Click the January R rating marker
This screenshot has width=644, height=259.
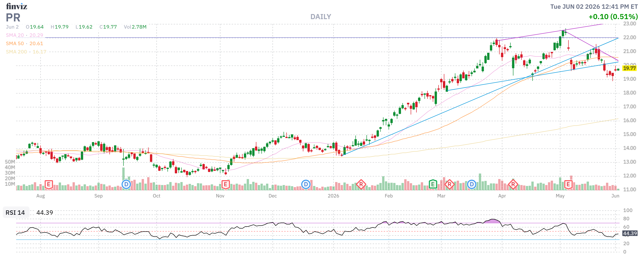361,185
